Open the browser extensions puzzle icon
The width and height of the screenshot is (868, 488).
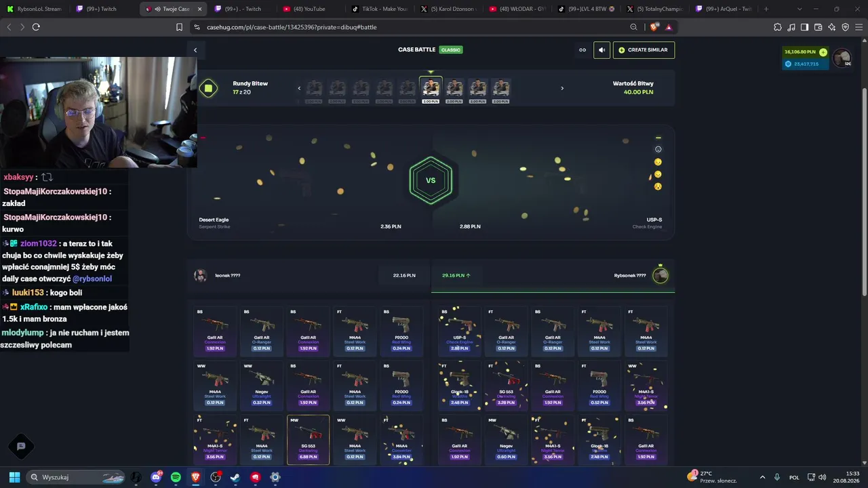[x=778, y=27]
